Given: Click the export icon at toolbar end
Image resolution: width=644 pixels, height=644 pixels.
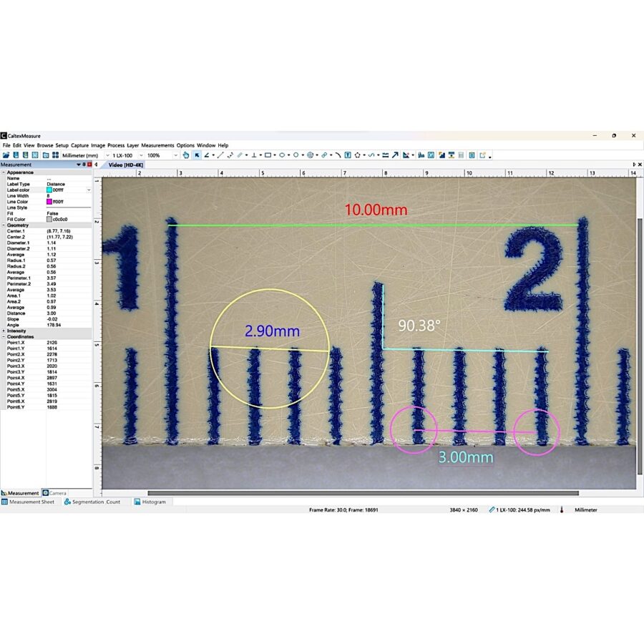Looking at the screenshot, I should 482,155.
